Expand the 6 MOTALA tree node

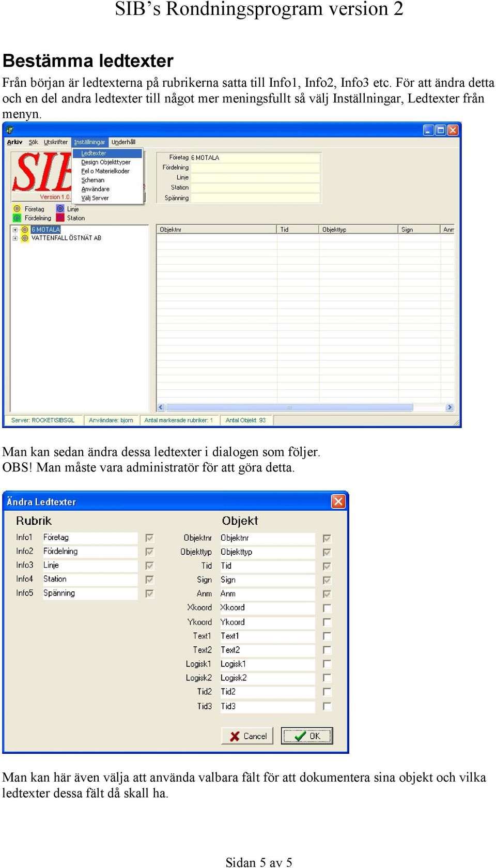click(15, 230)
